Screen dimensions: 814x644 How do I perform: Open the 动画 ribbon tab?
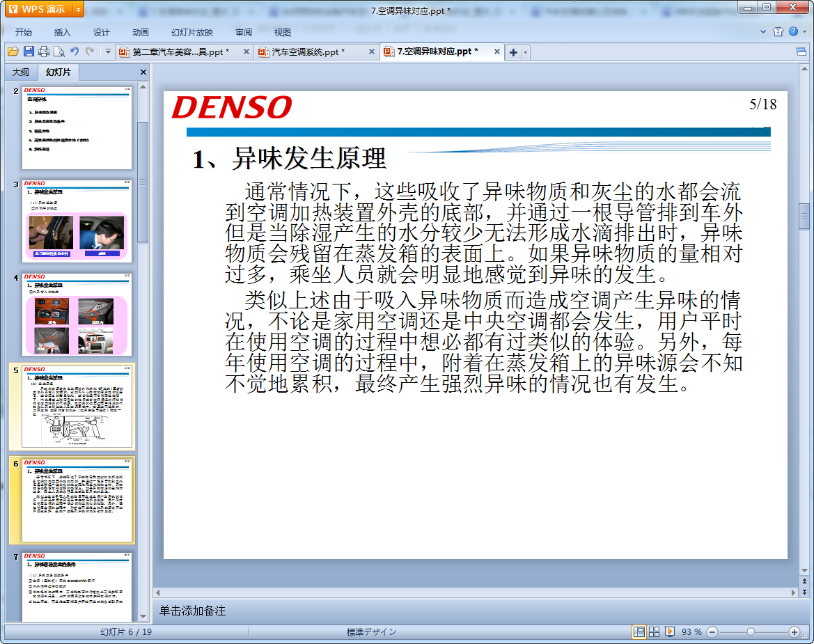140,32
